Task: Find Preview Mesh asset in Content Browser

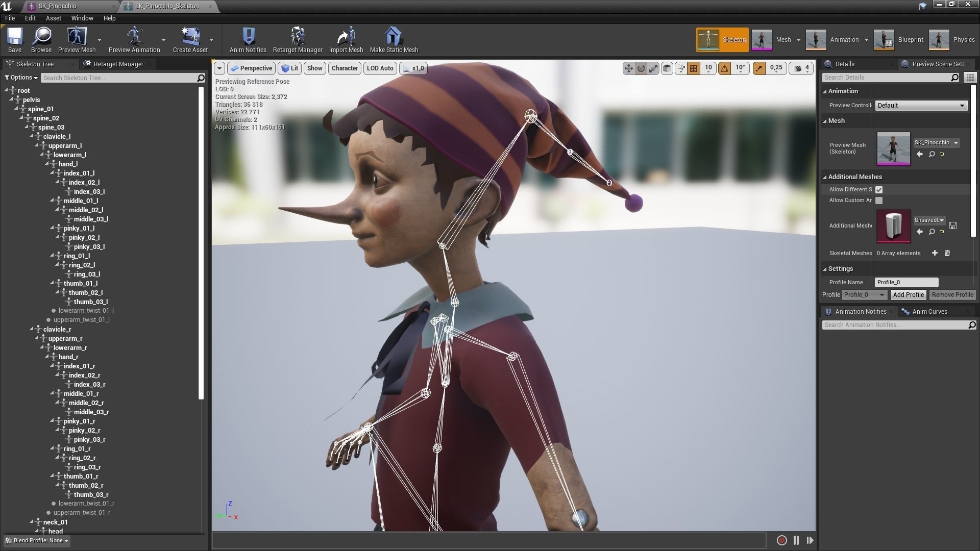Action: tap(932, 154)
